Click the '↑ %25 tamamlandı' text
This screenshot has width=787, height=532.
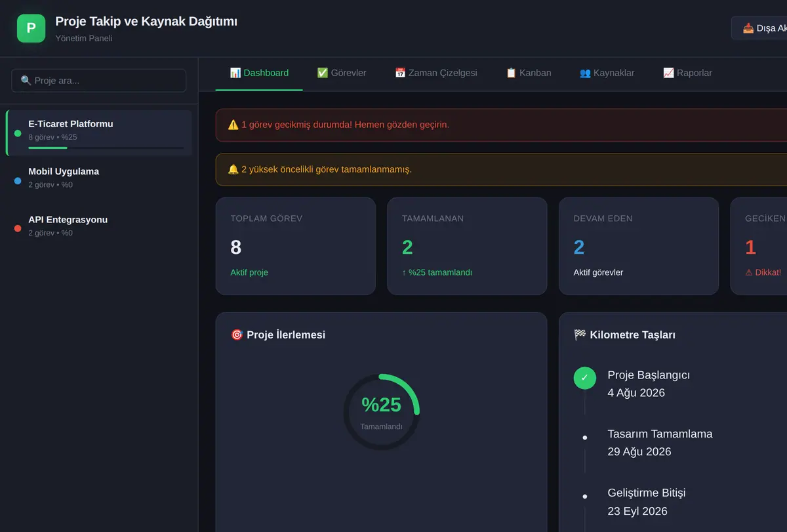coord(437,272)
